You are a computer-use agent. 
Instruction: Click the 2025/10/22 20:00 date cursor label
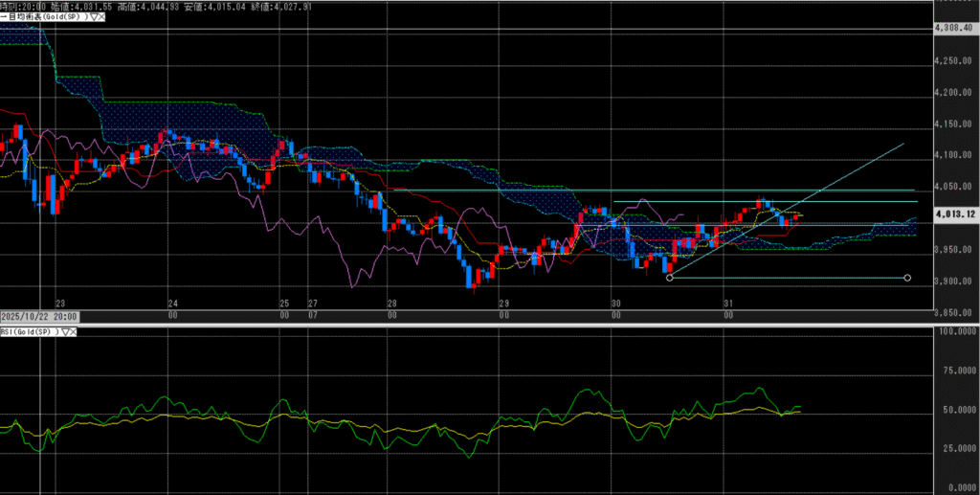click(x=39, y=316)
